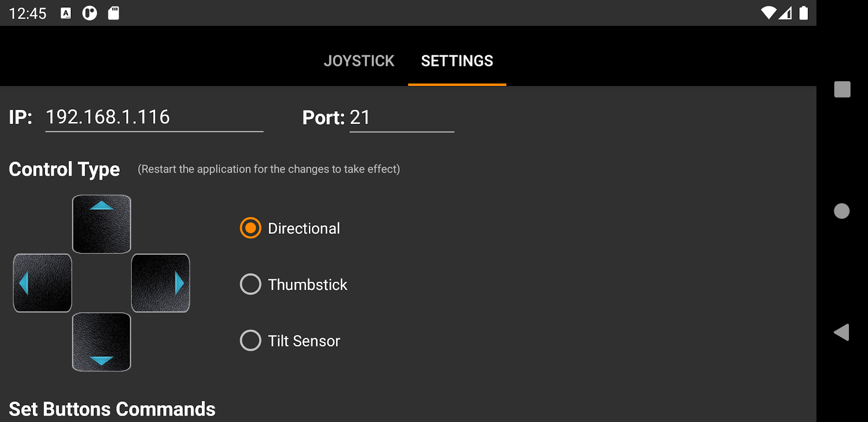Tap the Tilt Sensor label text
868x422 pixels.
(304, 341)
